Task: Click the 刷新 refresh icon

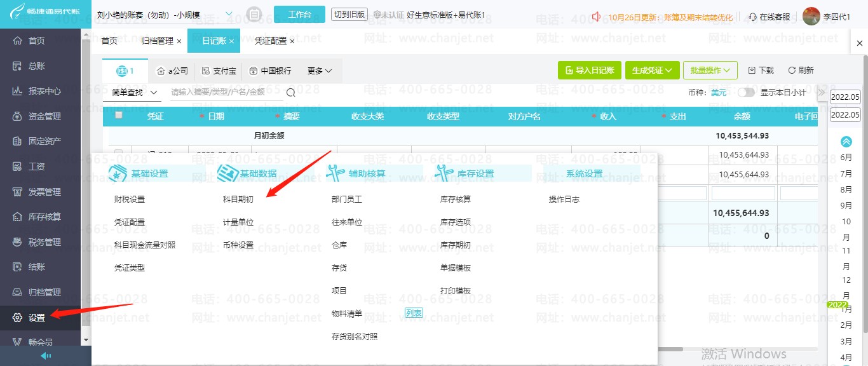Action: point(792,71)
